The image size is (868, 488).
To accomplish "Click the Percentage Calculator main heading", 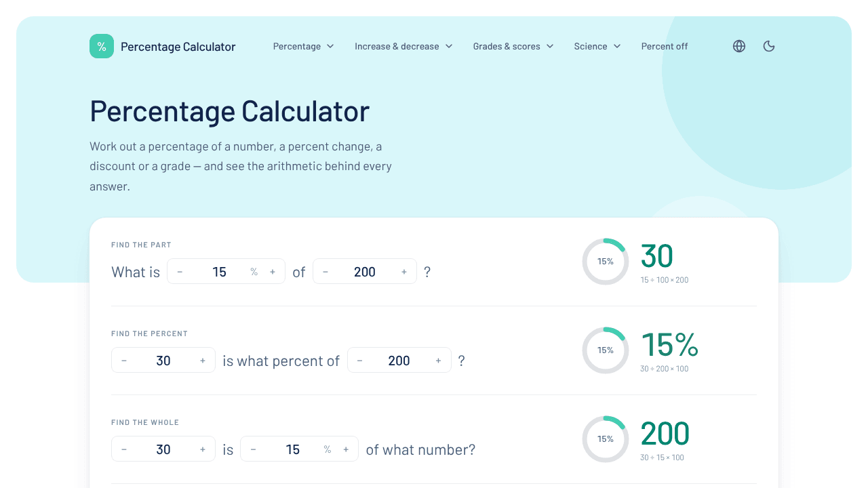I will [x=230, y=111].
